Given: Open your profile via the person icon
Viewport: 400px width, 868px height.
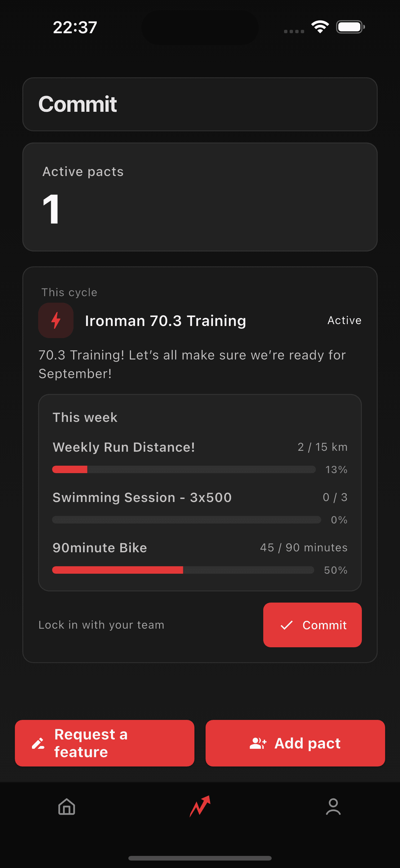Looking at the screenshot, I should pyautogui.click(x=334, y=807).
